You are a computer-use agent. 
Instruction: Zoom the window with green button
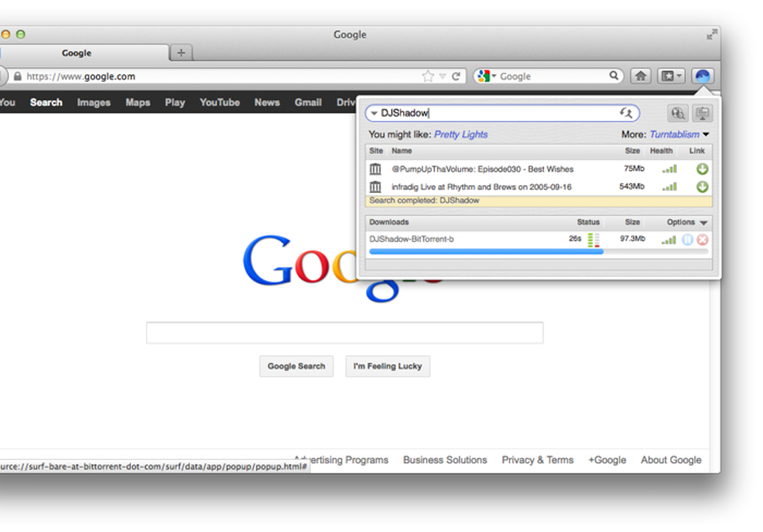point(20,34)
